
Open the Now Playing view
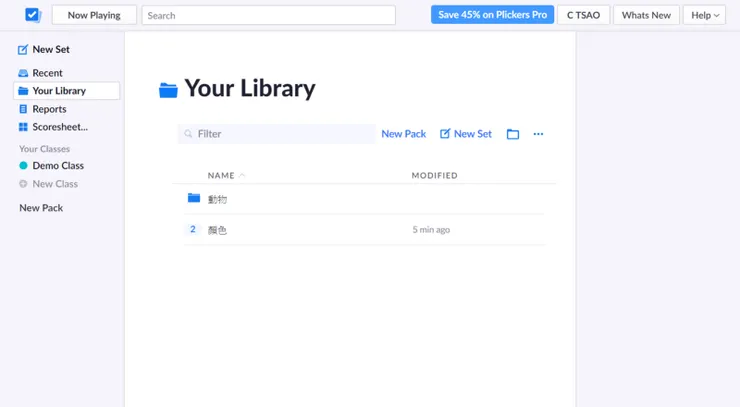(x=94, y=15)
